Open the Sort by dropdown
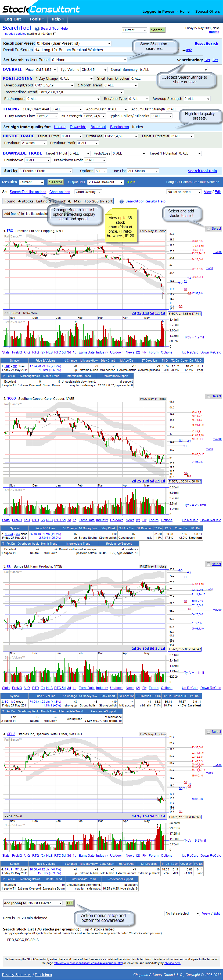 [45, 171]
